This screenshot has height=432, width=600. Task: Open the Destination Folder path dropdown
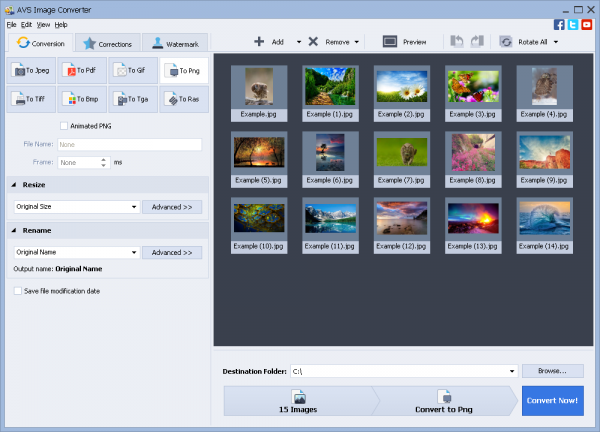pyautogui.click(x=511, y=371)
